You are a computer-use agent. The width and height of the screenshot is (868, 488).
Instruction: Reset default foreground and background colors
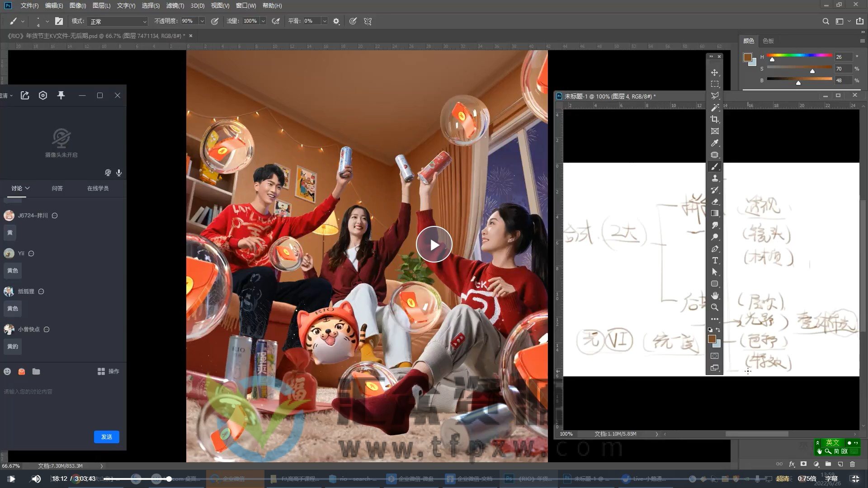pos(710,330)
